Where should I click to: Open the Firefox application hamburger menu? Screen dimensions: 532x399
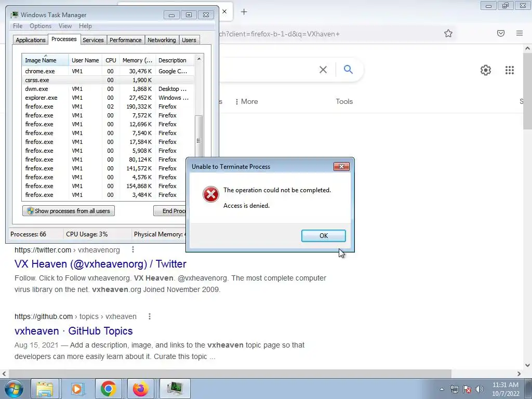(x=520, y=33)
